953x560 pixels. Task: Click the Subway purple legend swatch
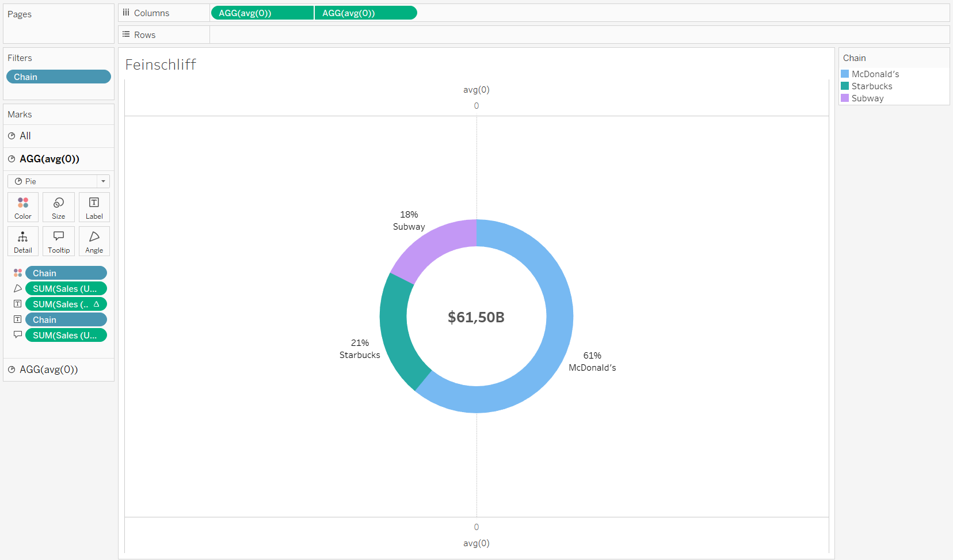(x=845, y=98)
